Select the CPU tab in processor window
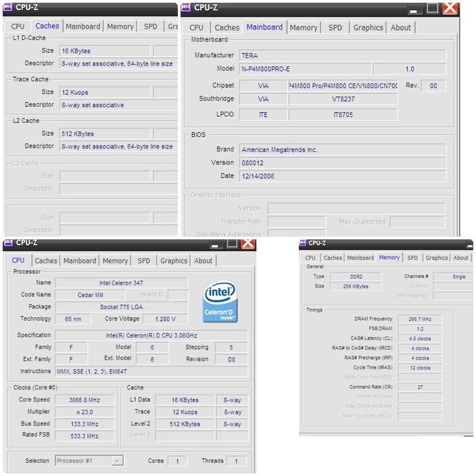This screenshot has width=476, height=476. (x=18, y=260)
